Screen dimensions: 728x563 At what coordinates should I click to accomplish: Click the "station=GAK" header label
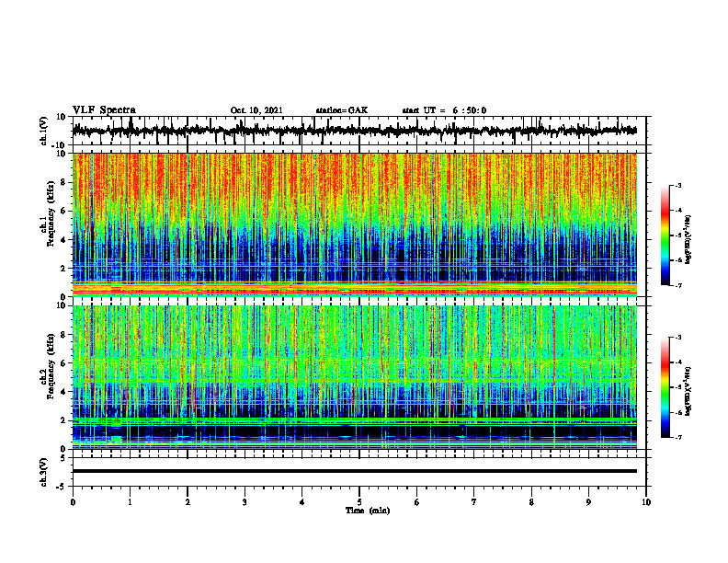[x=342, y=110]
